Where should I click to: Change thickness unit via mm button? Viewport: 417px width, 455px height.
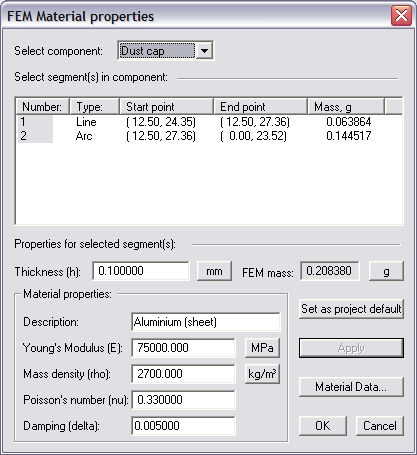point(214,271)
